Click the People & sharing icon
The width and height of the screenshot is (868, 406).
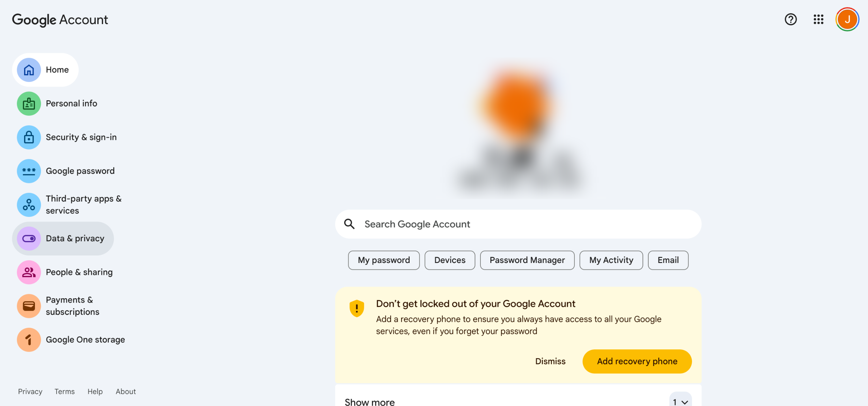29,272
